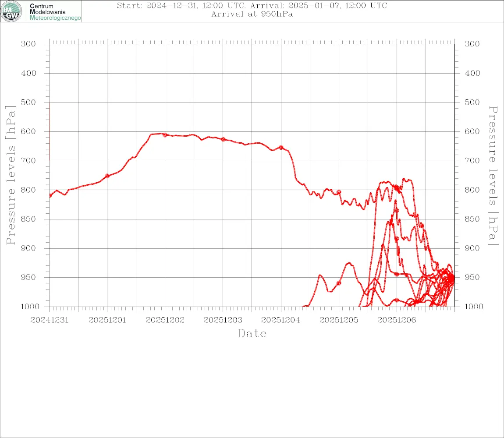Click the left axis 900 tick label
The height and width of the screenshot is (438, 504).
[x=28, y=248]
